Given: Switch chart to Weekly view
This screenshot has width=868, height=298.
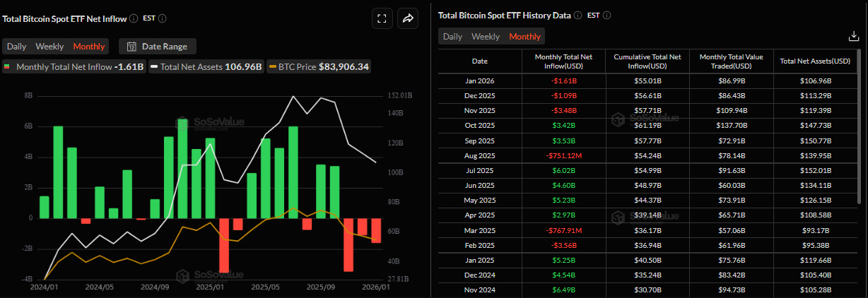Looking at the screenshot, I should tap(49, 47).
